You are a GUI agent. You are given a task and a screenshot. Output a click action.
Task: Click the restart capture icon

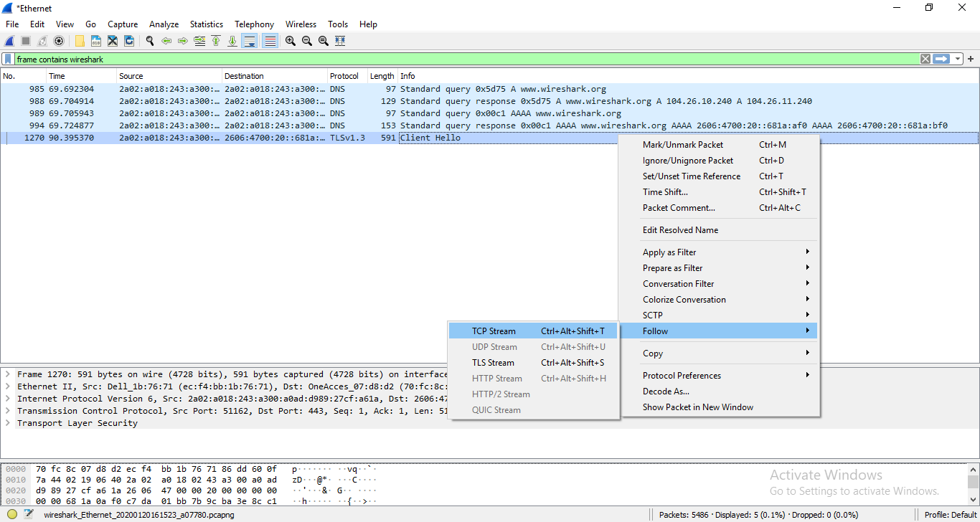[42, 41]
